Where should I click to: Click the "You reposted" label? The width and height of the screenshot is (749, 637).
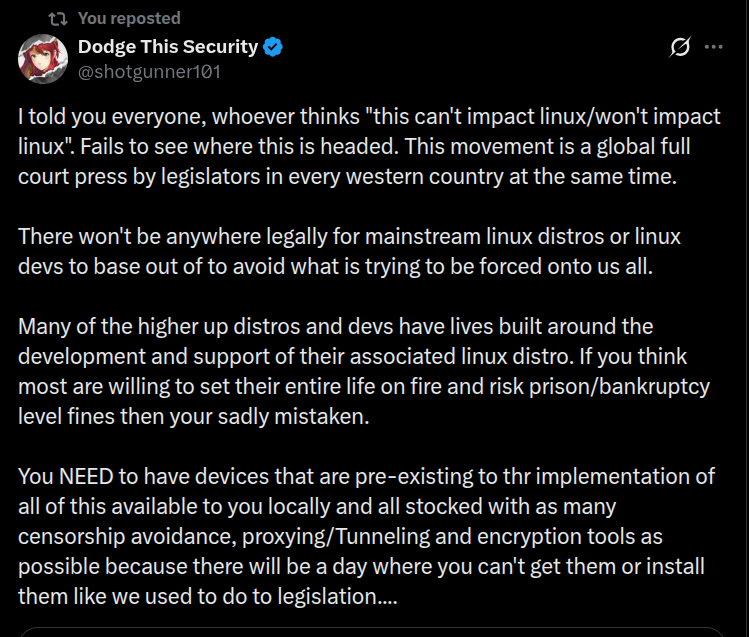pyautogui.click(x=129, y=18)
